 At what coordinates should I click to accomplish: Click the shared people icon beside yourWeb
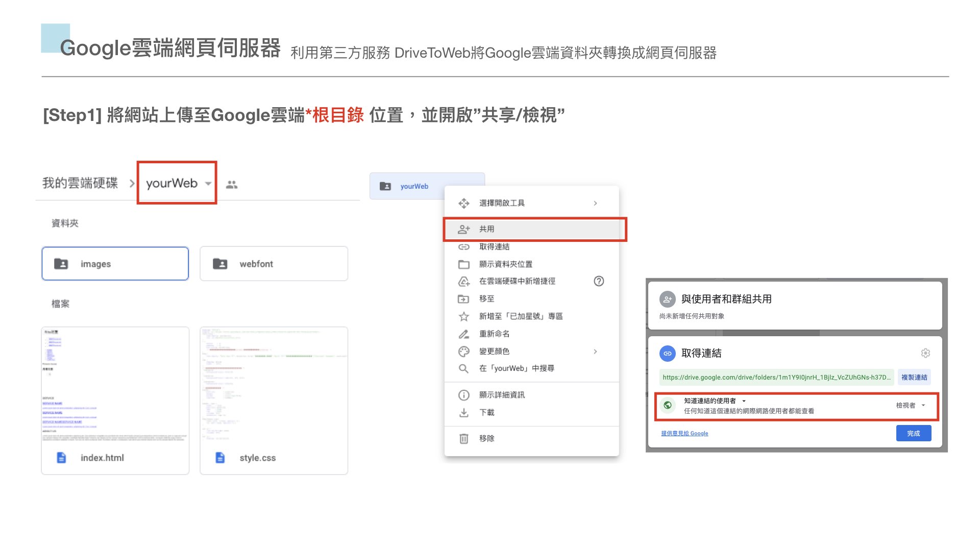point(232,185)
